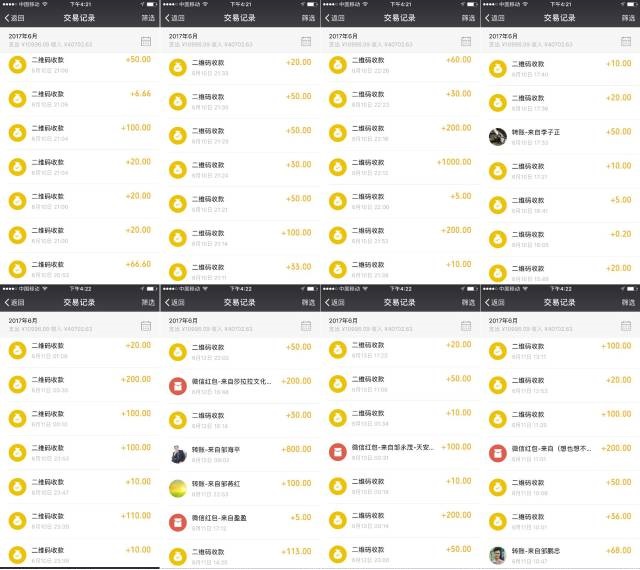Click the money bag icon beside +1000.00
Screen dimensions: 640x570
tap(337, 166)
